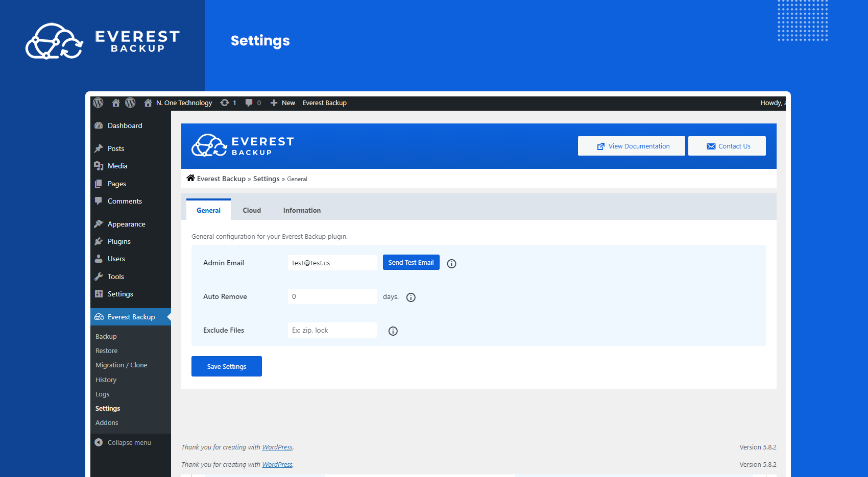Click the WordPress logo in admin bar
The width and height of the screenshot is (868, 477).
click(98, 103)
